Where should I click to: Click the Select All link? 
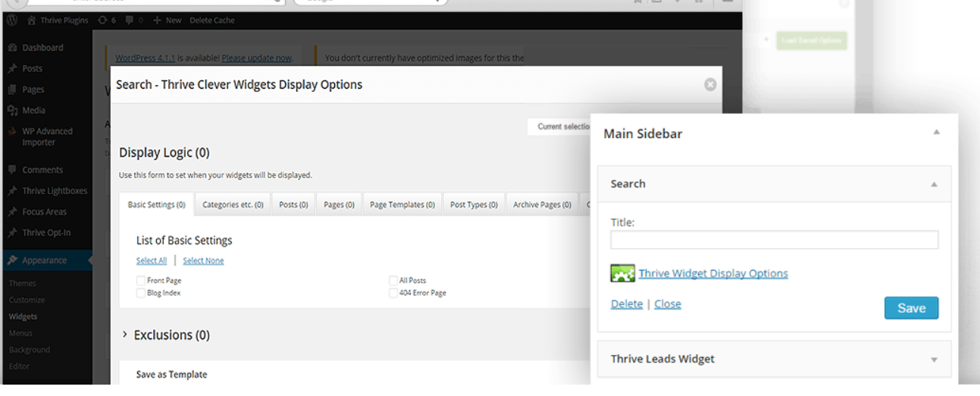pos(152,261)
